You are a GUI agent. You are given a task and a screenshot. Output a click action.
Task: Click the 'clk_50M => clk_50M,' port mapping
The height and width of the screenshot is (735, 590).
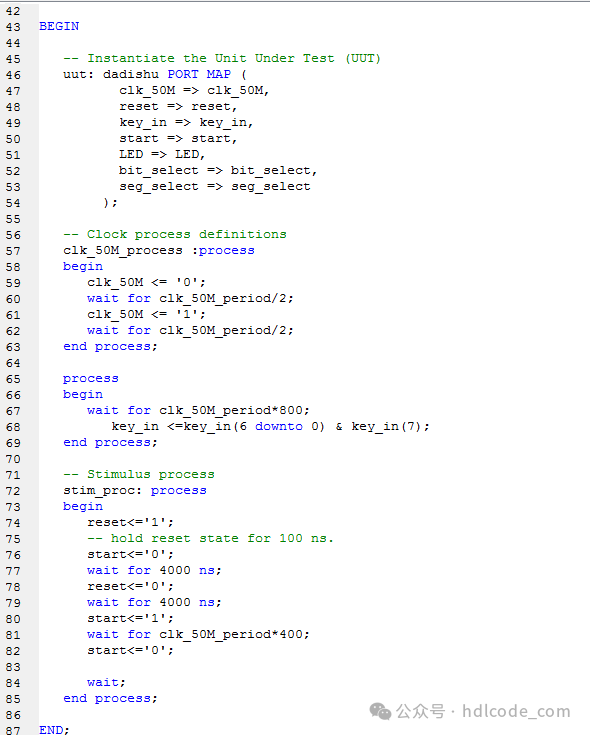click(x=194, y=90)
